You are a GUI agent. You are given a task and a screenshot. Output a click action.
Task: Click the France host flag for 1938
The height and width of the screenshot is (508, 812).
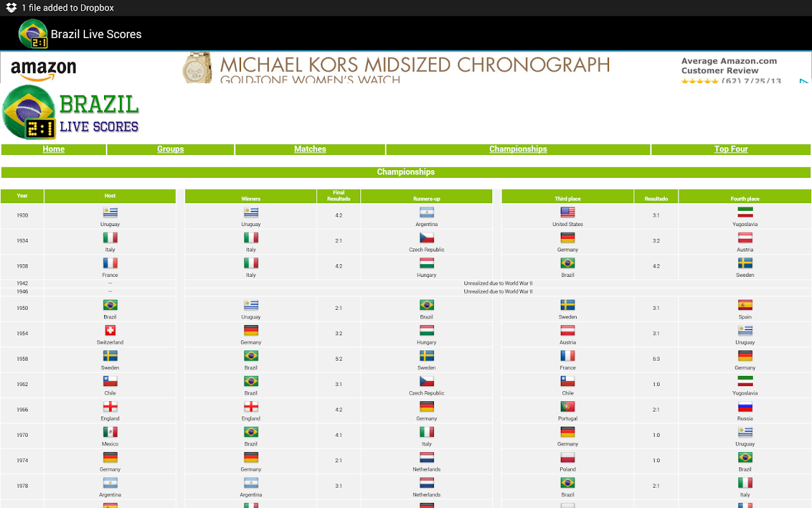click(110, 264)
